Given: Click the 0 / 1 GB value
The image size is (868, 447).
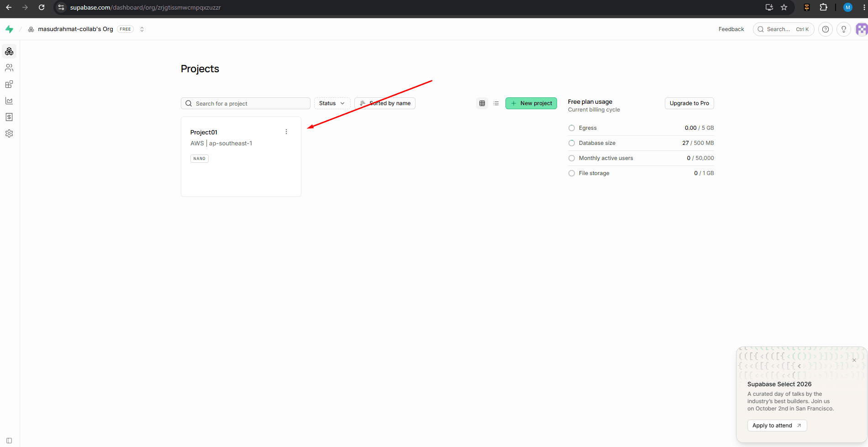Looking at the screenshot, I should pyautogui.click(x=704, y=173).
